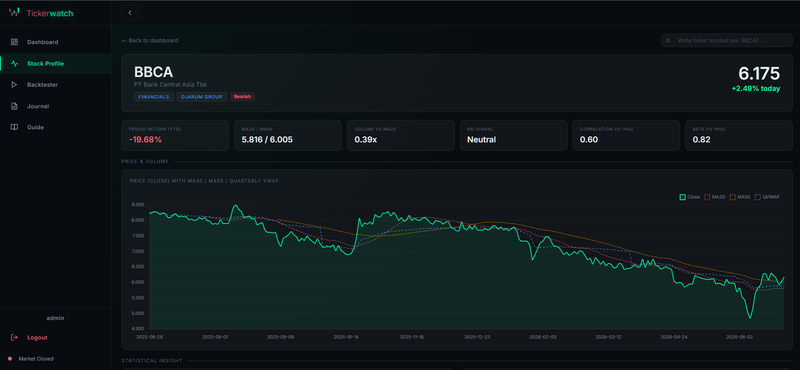Click the RSI Signal Neutral card

(x=513, y=135)
